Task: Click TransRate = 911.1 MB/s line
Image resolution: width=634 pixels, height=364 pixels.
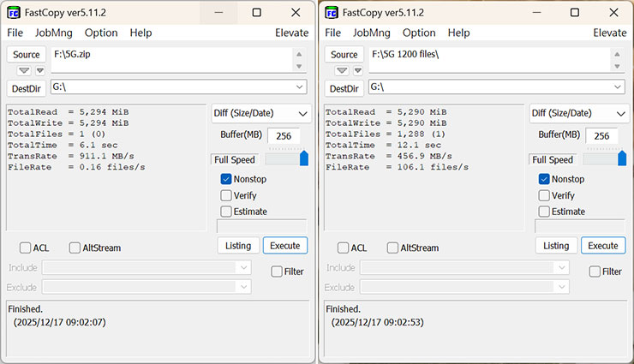Action: pyautogui.click(x=71, y=156)
